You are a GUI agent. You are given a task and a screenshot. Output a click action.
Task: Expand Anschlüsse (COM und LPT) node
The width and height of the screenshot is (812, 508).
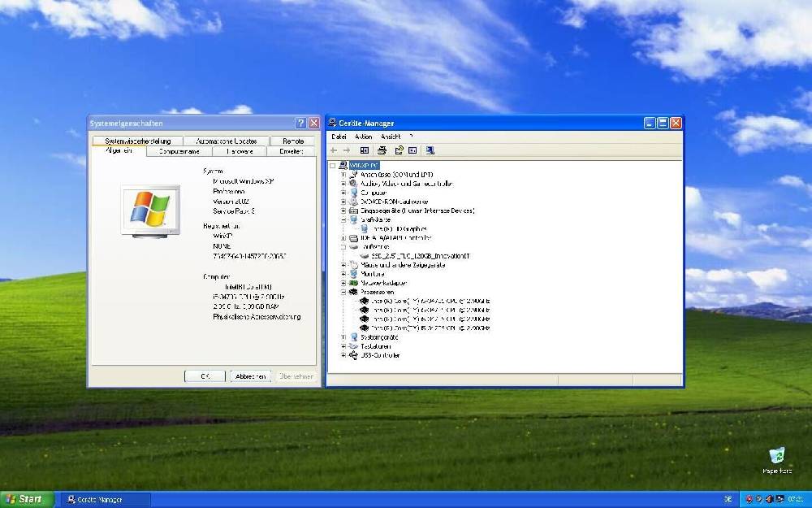pyautogui.click(x=343, y=175)
